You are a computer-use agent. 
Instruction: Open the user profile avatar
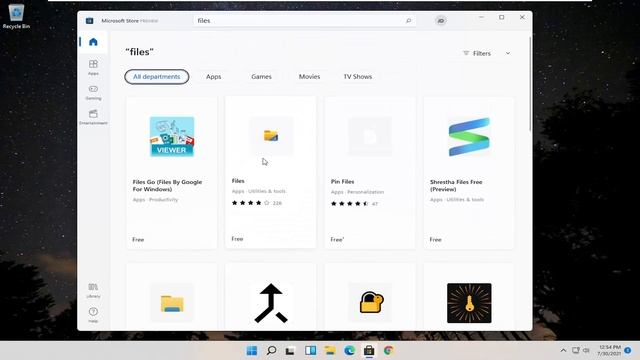point(441,20)
